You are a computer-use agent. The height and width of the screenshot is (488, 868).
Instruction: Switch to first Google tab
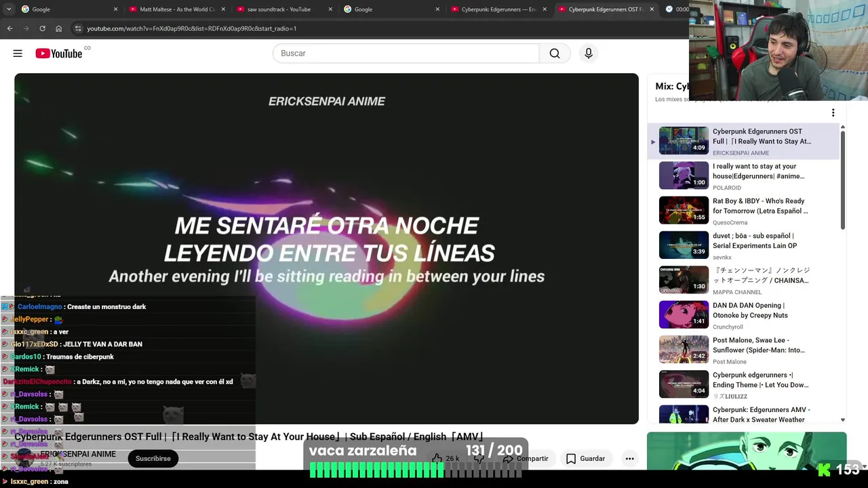coord(68,9)
